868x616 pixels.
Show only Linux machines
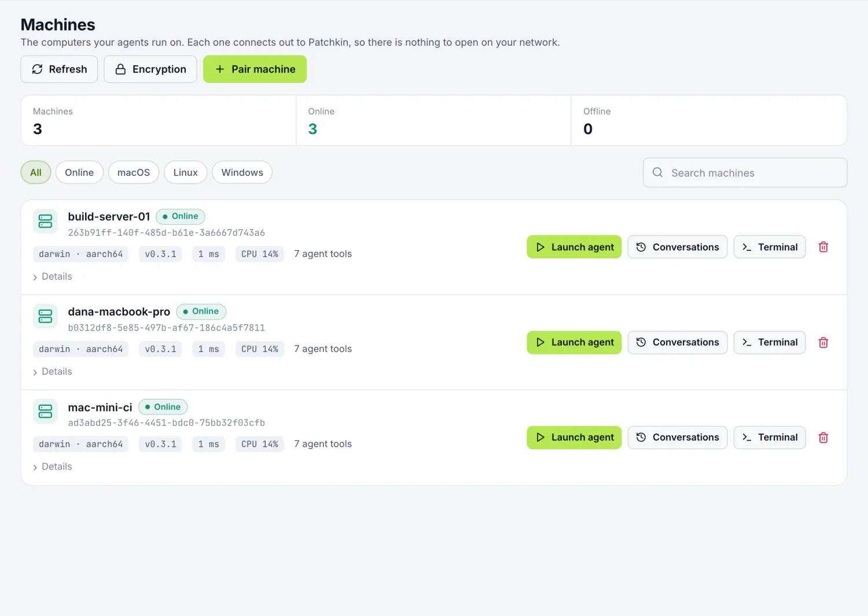point(186,173)
